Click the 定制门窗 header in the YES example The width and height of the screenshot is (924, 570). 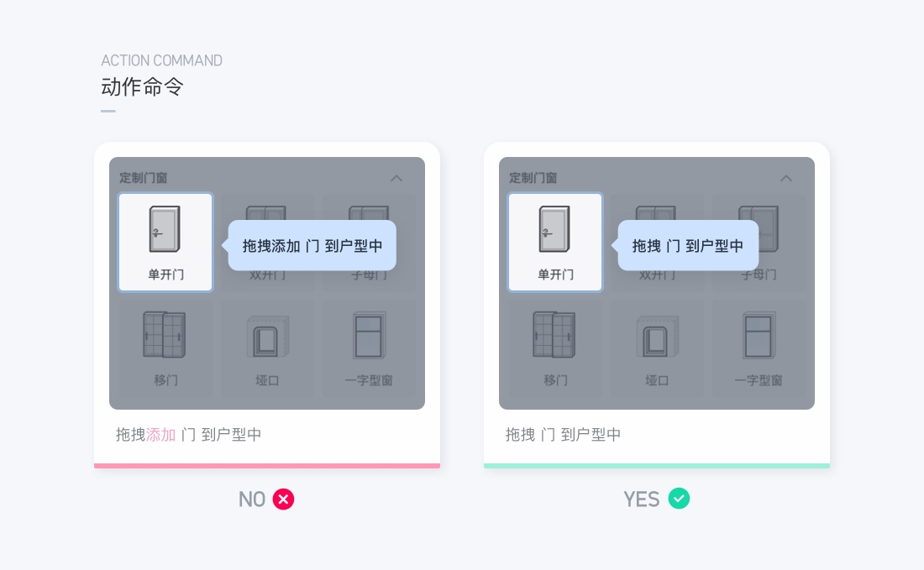(x=533, y=178)
